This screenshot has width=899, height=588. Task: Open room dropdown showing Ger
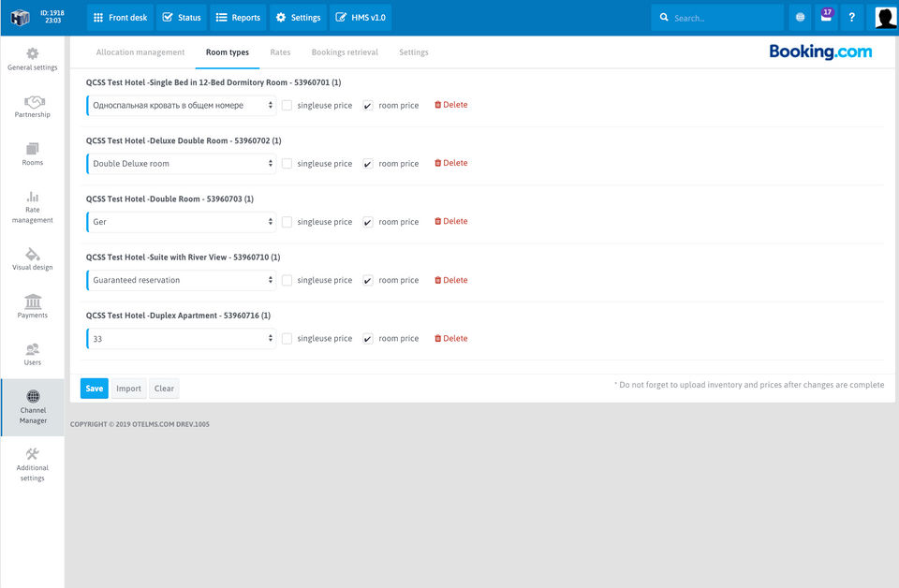click(181, 222)
